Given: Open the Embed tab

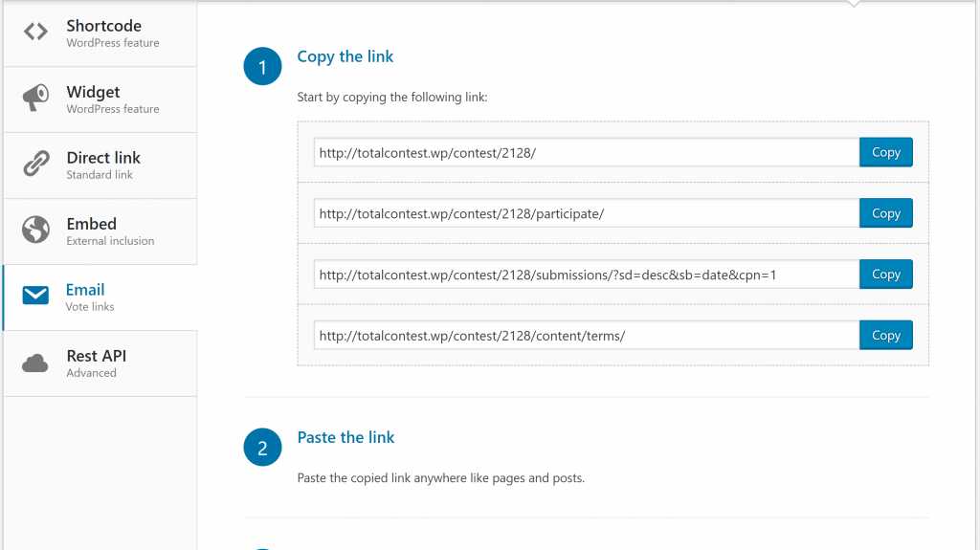Looking at the screenshot, I should point(100,231).
